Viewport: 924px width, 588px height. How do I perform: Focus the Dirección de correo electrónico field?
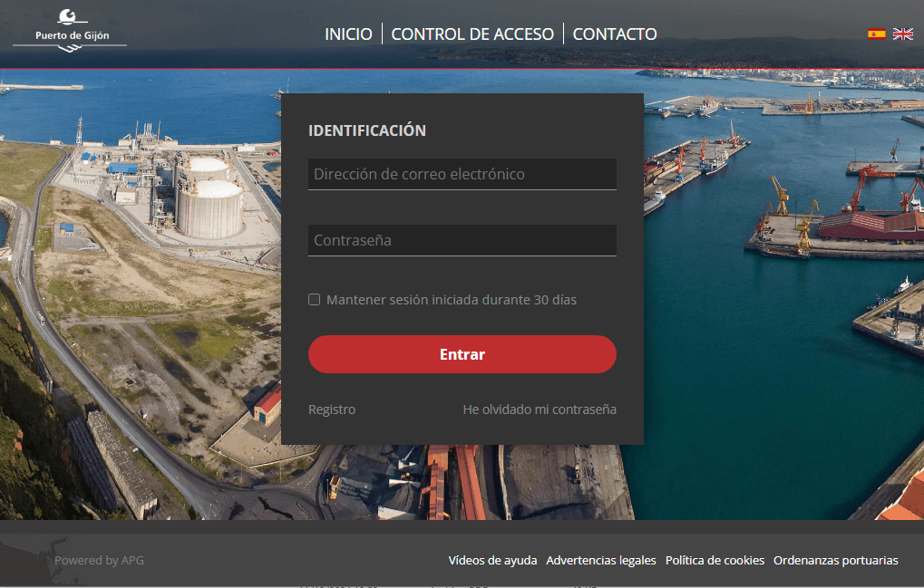[462, 174]
